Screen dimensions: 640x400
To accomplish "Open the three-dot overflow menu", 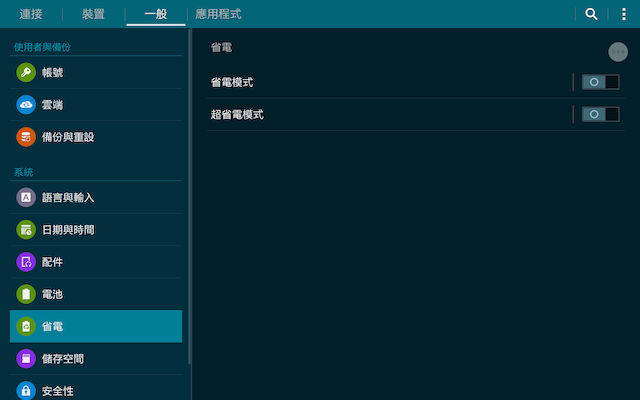I will coord(624,14).
